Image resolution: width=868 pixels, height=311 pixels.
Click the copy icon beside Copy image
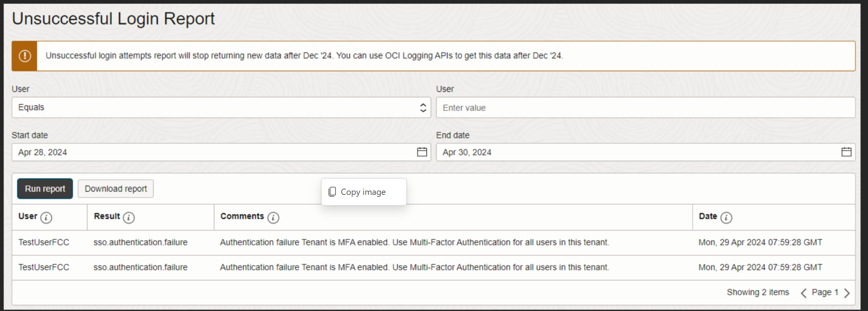(332, 192)
